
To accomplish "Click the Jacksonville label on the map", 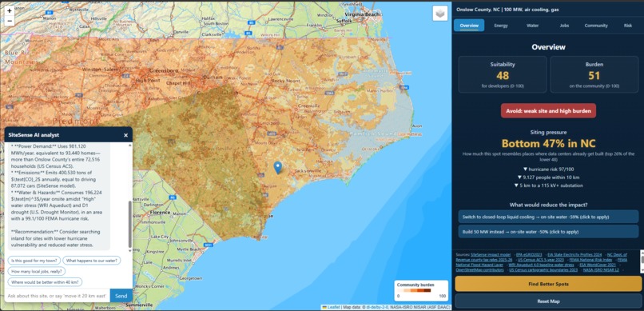I will 309,170.
